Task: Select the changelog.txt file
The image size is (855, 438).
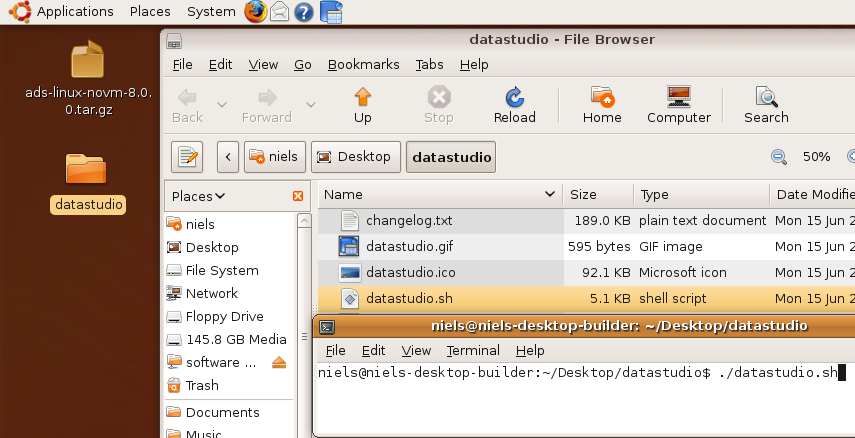Action: 409,220
